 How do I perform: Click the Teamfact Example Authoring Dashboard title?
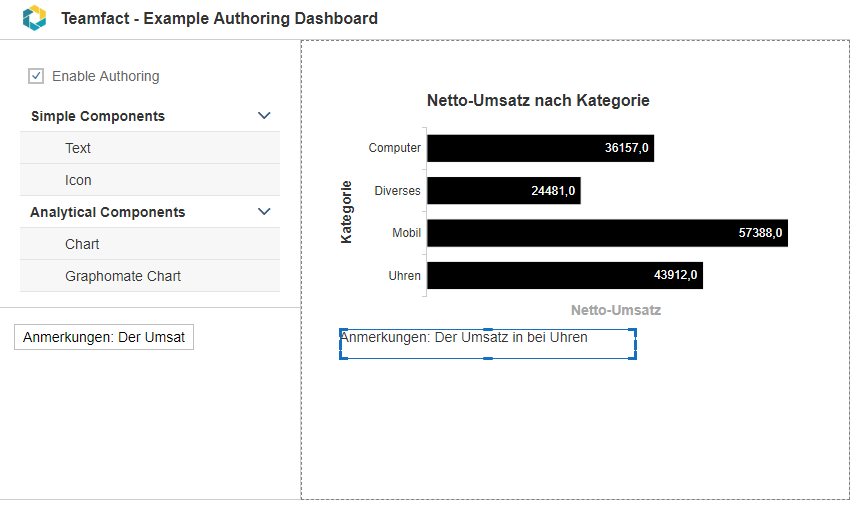219,19
